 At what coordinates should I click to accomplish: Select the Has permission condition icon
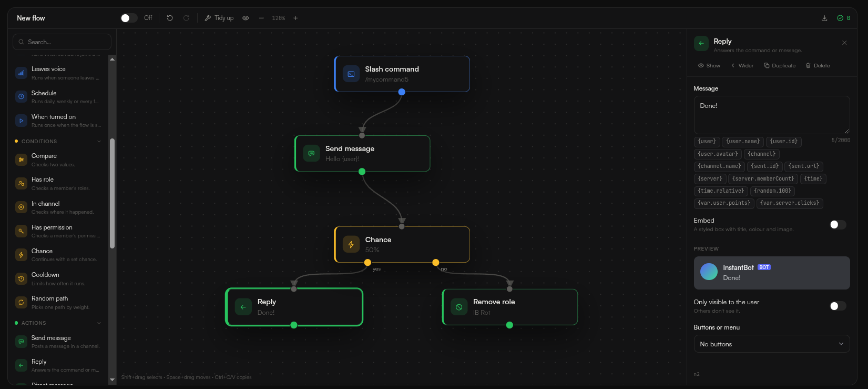[21, 231]
